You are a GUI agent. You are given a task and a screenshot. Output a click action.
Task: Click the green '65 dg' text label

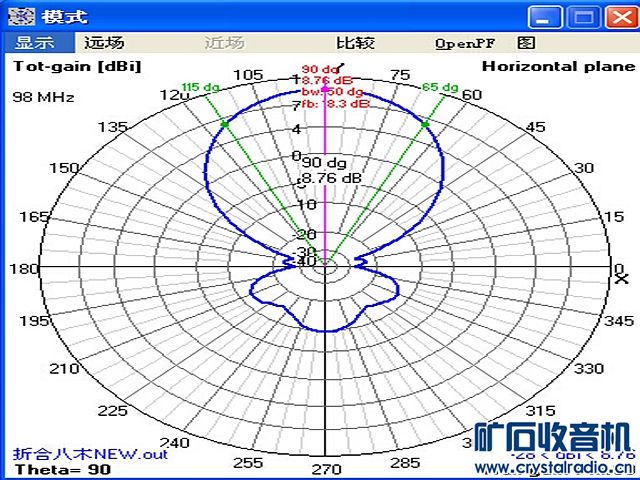(440, 87)
